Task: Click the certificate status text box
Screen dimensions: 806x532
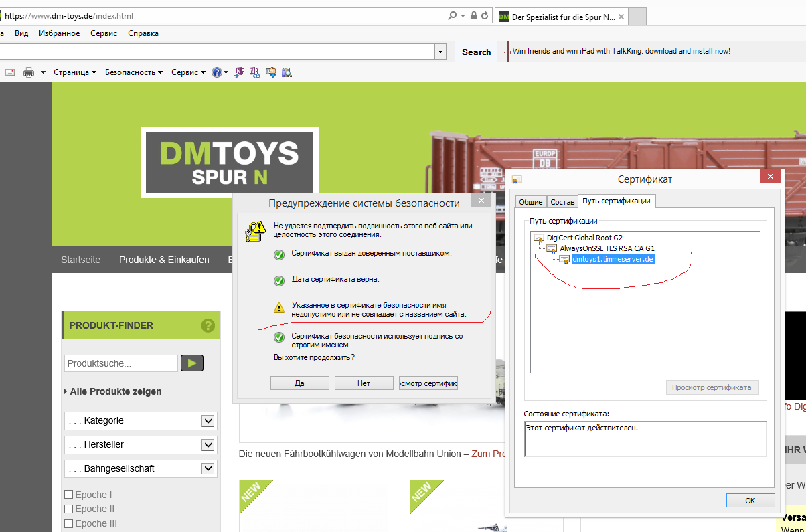Action: click(x=645, y=439)
